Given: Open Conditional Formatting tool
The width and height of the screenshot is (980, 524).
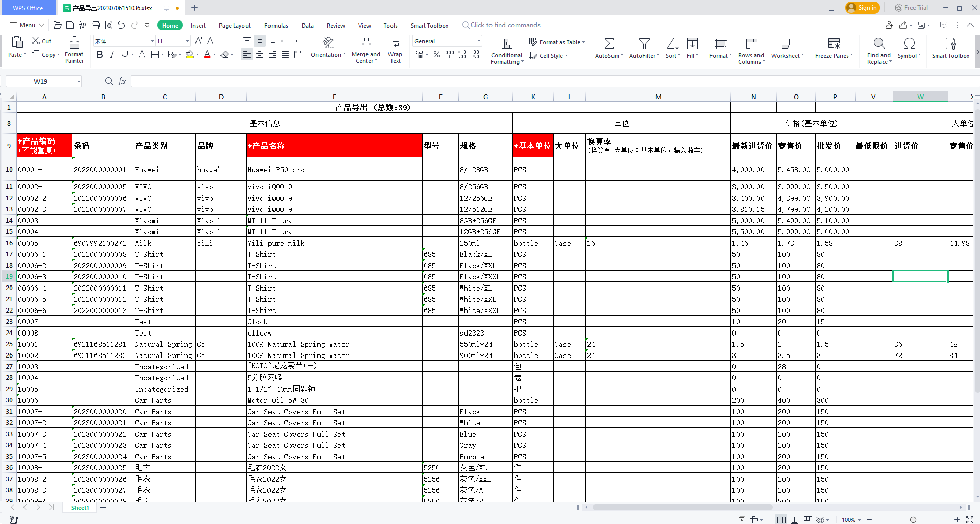Looking at the screenshot, I should click(506, 44).
